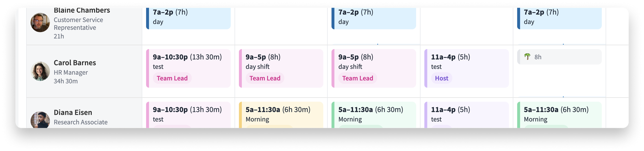Click the Blaine Chambers name link
Viewport: 644px width, 151px height.
[82, 11]
